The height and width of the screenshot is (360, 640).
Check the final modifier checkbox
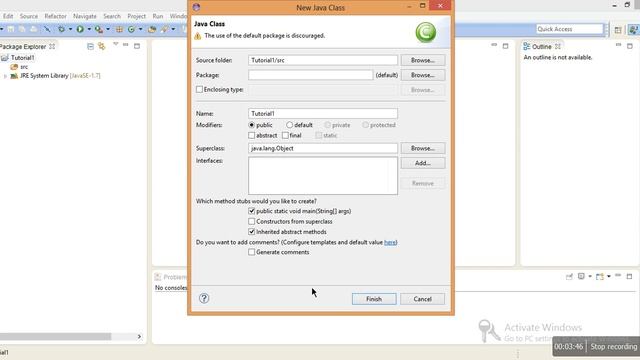click(x=285, y=135)
